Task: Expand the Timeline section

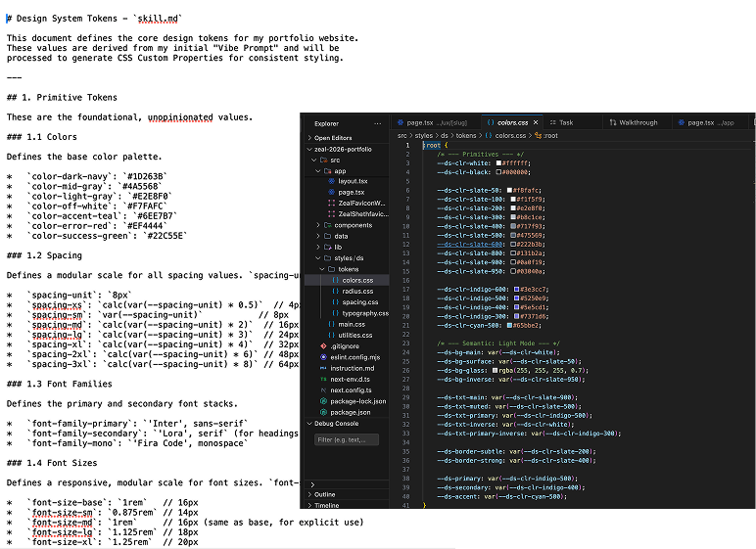Action: pos(326,505)
